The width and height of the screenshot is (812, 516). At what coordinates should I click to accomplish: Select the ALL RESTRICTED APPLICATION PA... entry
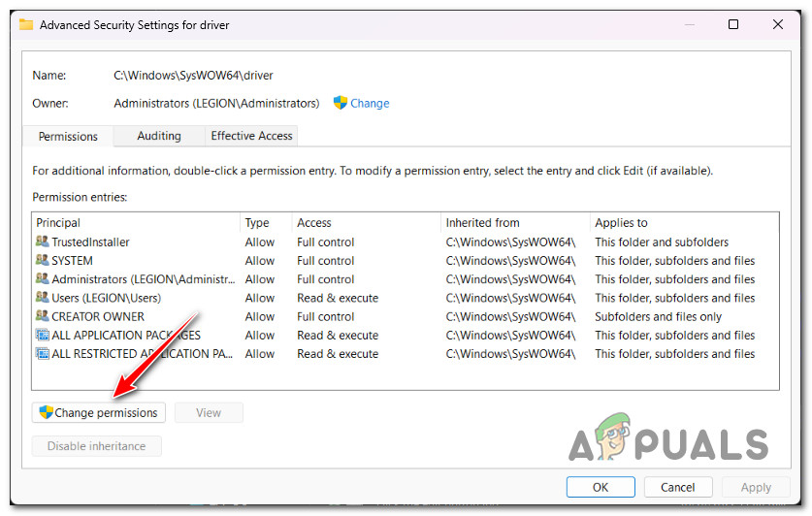tap(405, 353)
